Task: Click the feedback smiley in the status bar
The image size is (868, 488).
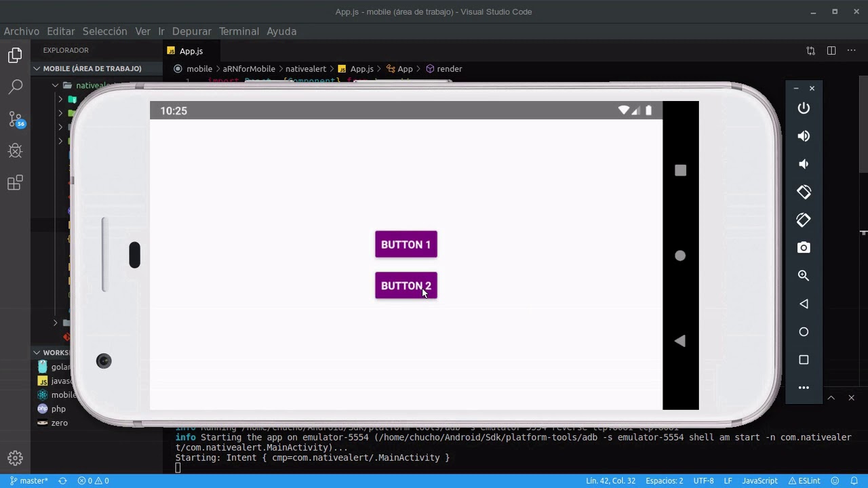Action: 835,481
